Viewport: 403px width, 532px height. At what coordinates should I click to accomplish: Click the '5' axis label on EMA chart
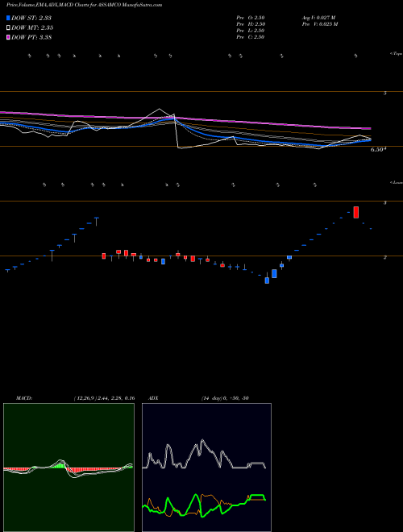click(384, 93)
